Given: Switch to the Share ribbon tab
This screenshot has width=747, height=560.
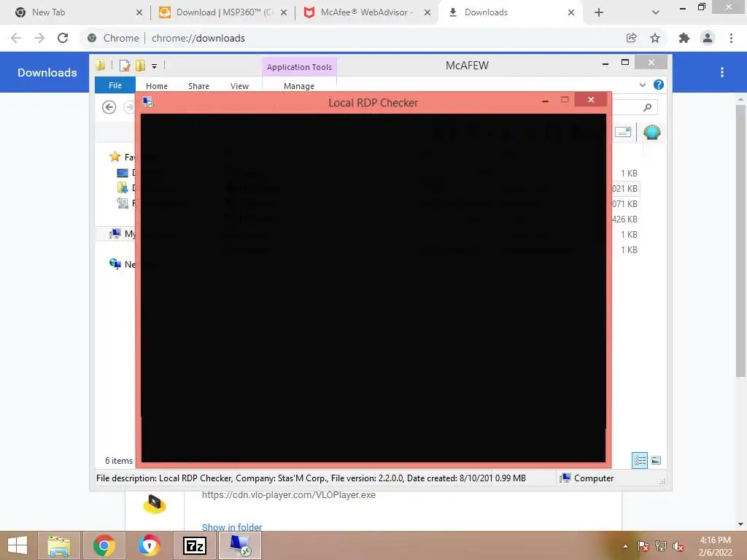Looking at the screenshot, I should tap(198, 86).
